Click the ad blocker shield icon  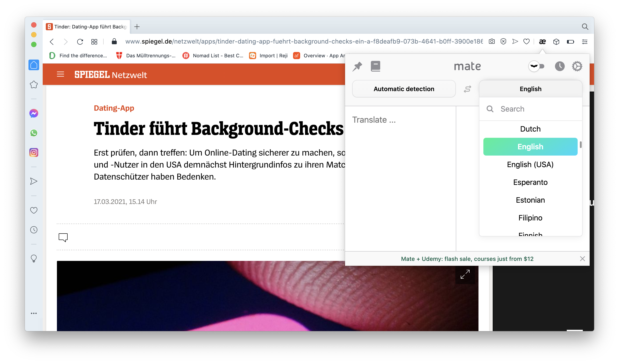(503, 42)
